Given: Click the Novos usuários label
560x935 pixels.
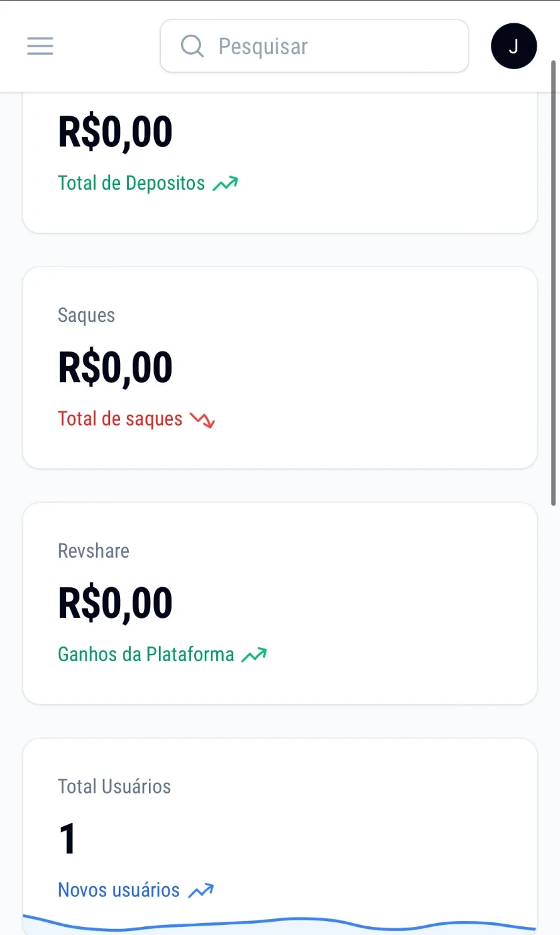Looking at the screenshot, I should click(119, 890).
